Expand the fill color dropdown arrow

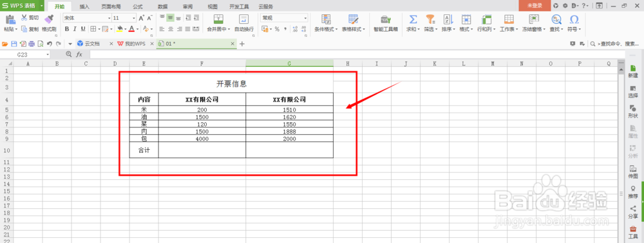point(125,29)
